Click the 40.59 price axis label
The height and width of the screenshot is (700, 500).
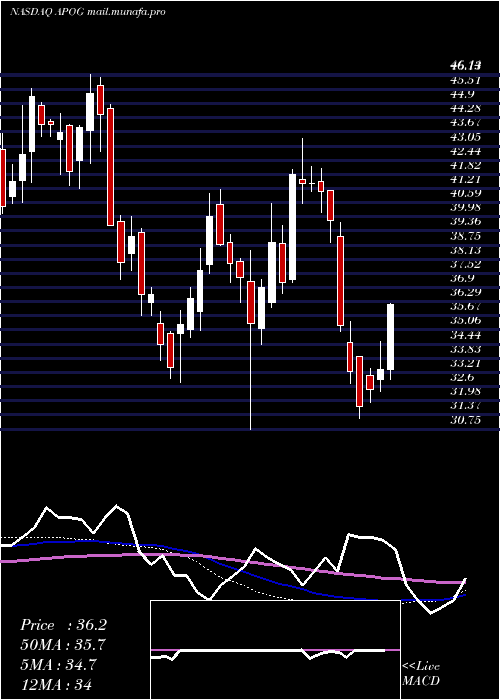466,193
